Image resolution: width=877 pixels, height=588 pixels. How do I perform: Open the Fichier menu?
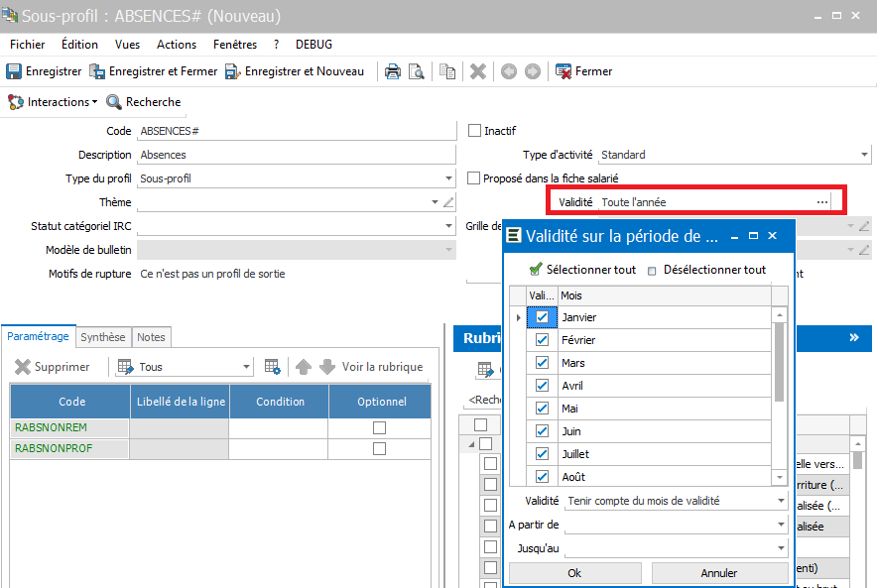click(x=28, y=45)
